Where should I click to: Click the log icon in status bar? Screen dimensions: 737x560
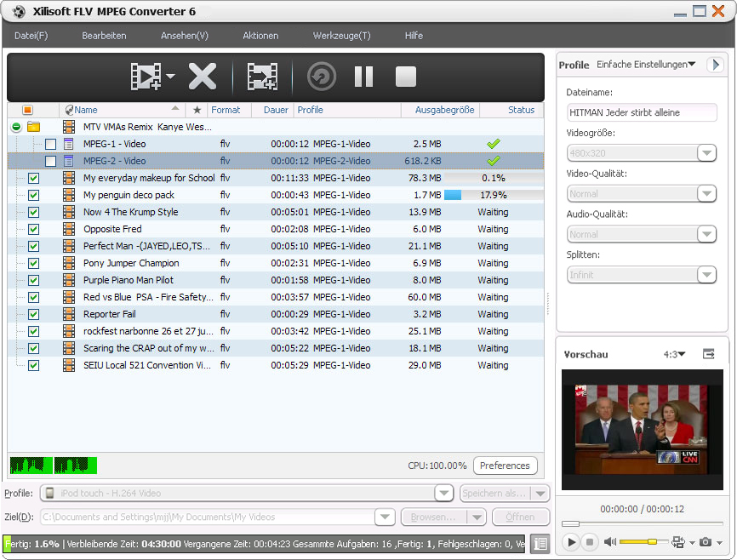pyautogui.click(x=540, y=544)
